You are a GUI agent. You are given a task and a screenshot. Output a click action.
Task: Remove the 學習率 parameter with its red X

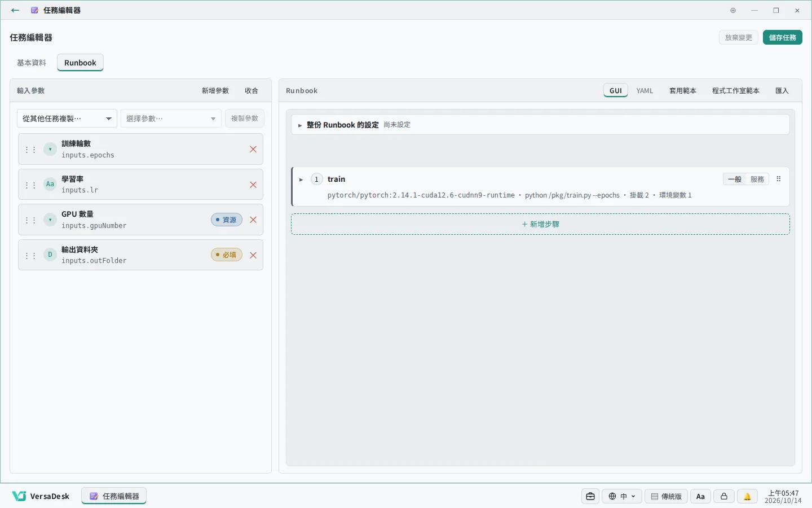tap(253, 185)
